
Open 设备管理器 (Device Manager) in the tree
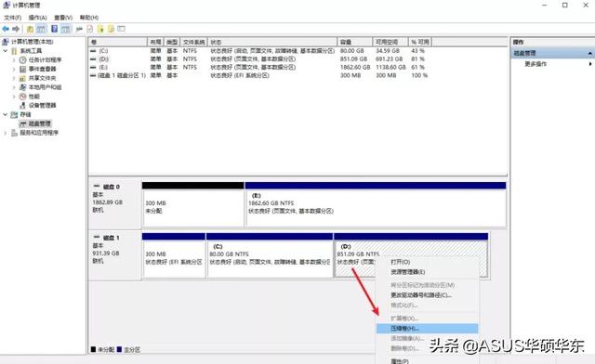click(x=43, y=105)
